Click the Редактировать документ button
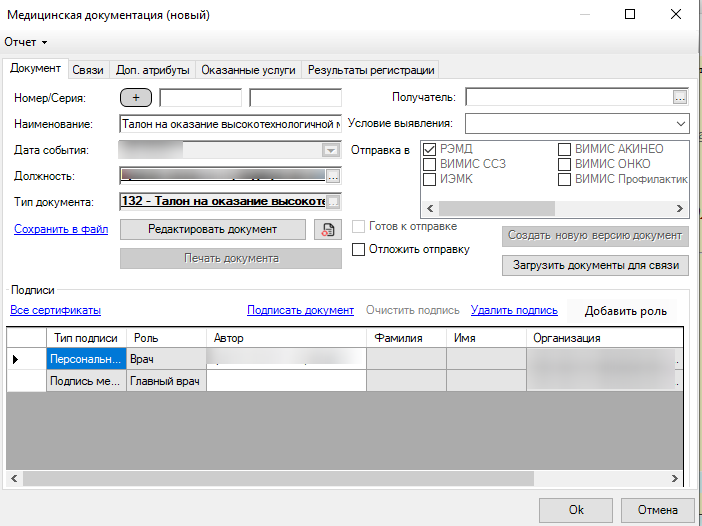The image size is (702, 526). (x=213, y=229)
